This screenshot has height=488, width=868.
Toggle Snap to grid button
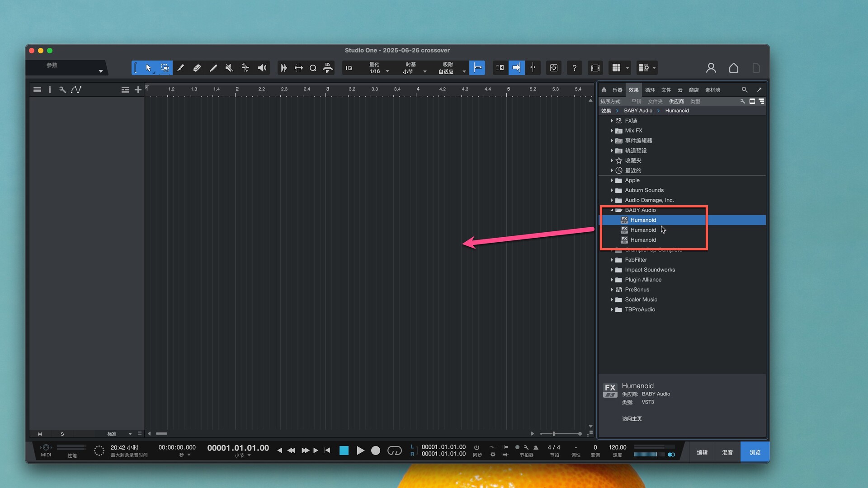click(x=477, y=68)
